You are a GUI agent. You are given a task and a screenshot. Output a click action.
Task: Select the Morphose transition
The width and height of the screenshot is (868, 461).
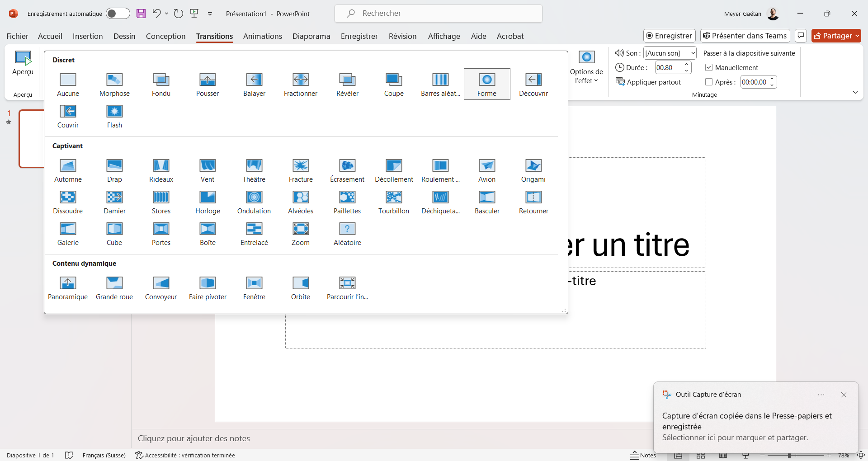click(x=114, y=85)
